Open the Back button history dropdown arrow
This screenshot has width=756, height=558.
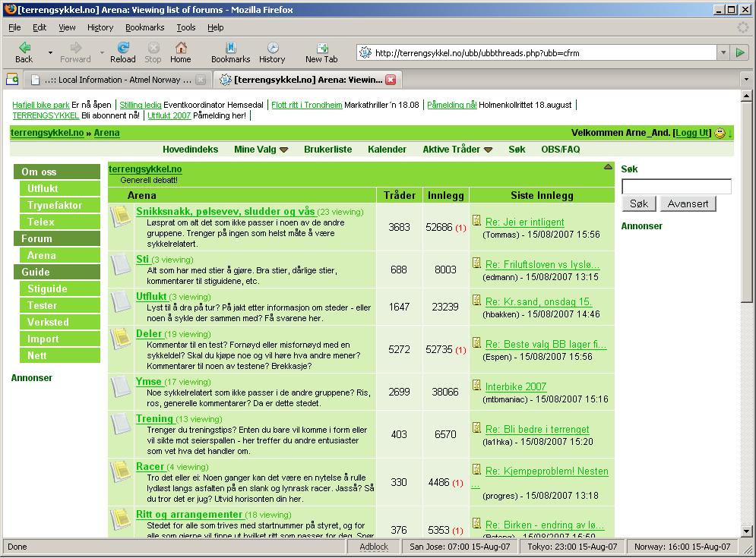(50, 52)
